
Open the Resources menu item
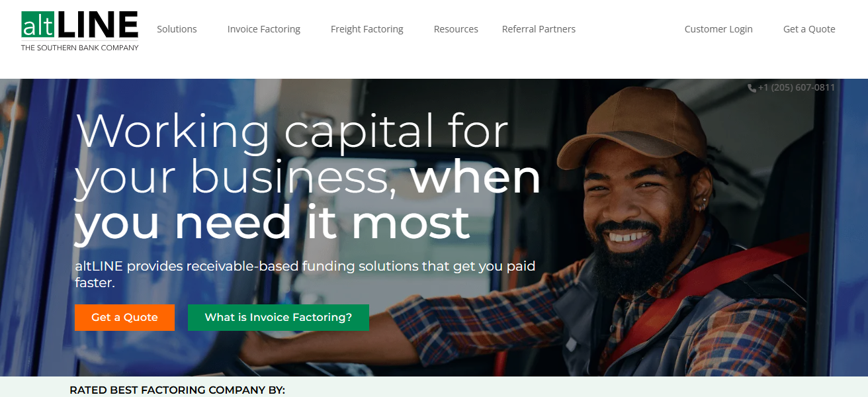456,29
